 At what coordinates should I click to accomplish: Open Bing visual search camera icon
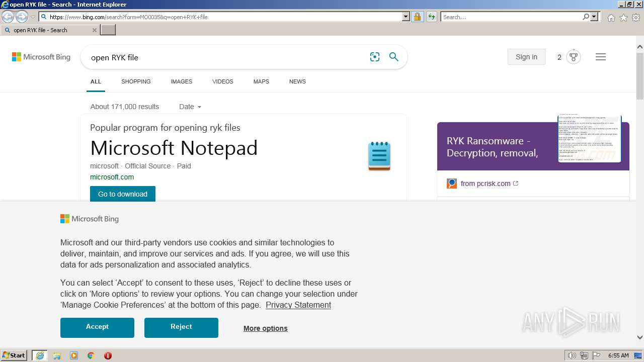point(375,57)
